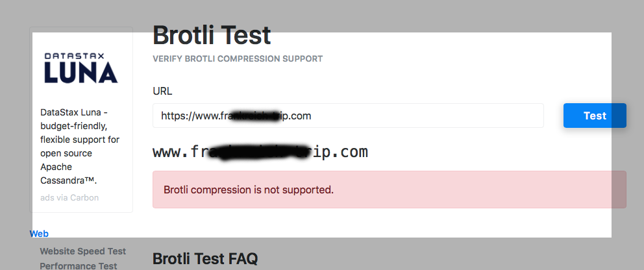Viewport: 644px width, 270px height.
Task: Open the Website Speed Test link
Action: (x=82, y=251)
